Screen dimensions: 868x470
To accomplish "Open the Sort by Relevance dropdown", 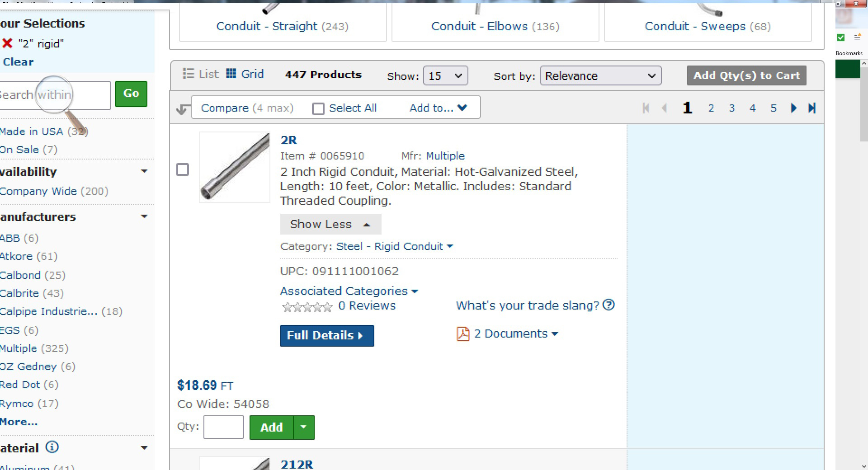I will pos(600,76).
